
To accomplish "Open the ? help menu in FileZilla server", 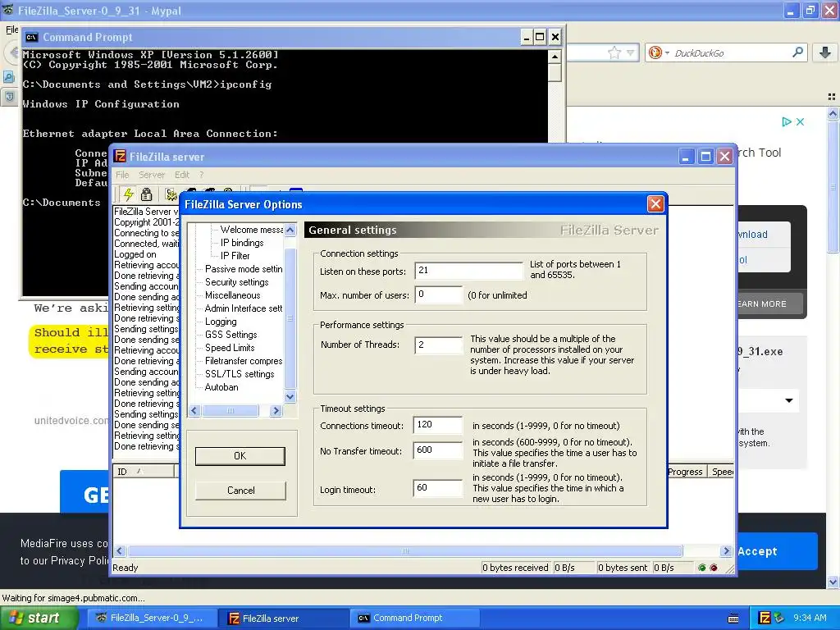I will (202, 175).
